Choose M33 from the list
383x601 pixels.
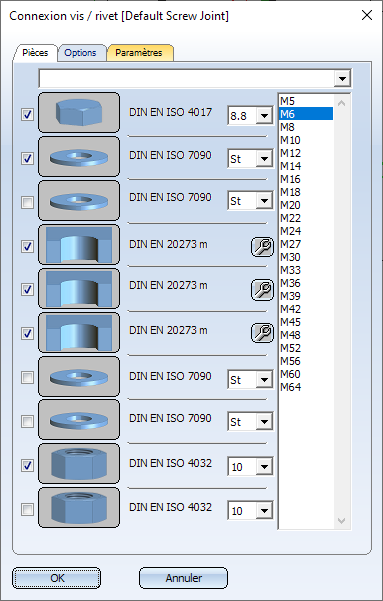click(306, 270)
